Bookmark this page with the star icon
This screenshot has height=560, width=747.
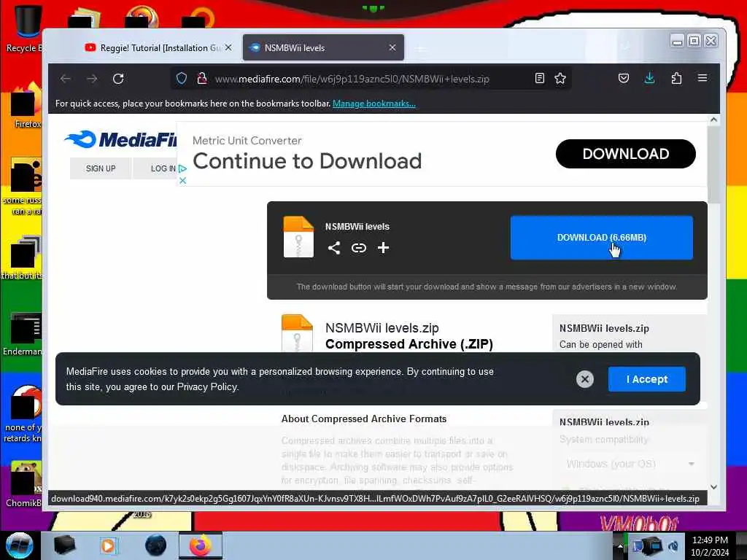pos(560,79)
